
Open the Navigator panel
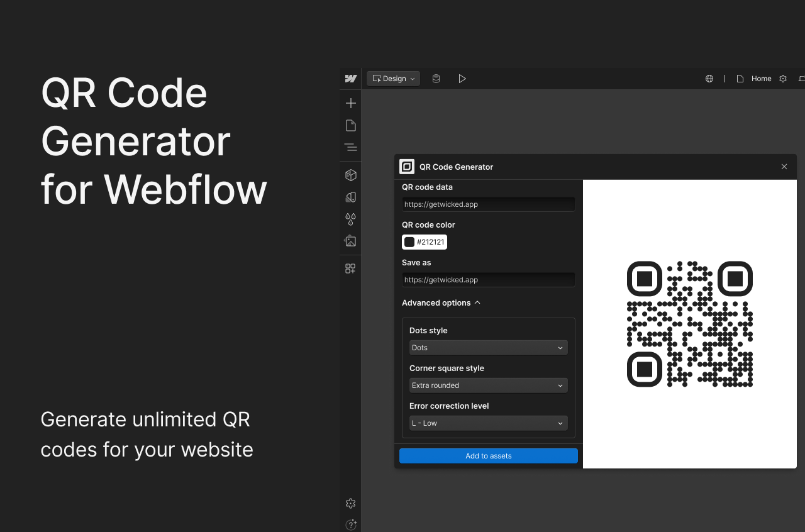click(x=350, y=147)
